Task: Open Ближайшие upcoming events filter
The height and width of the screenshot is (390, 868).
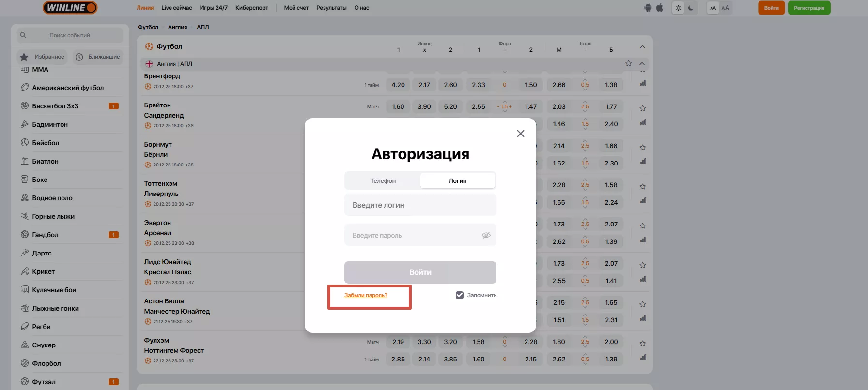Action: coord(98,57)
